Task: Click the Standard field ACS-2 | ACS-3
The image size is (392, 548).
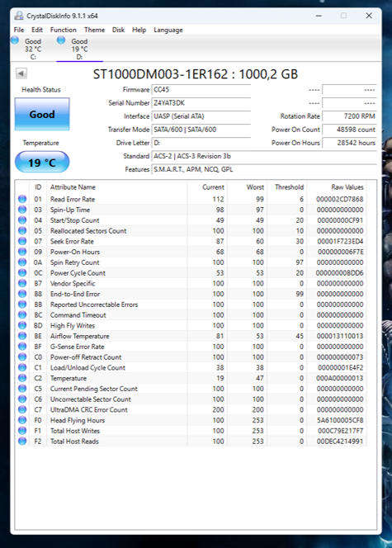Action: pos(264,156)
